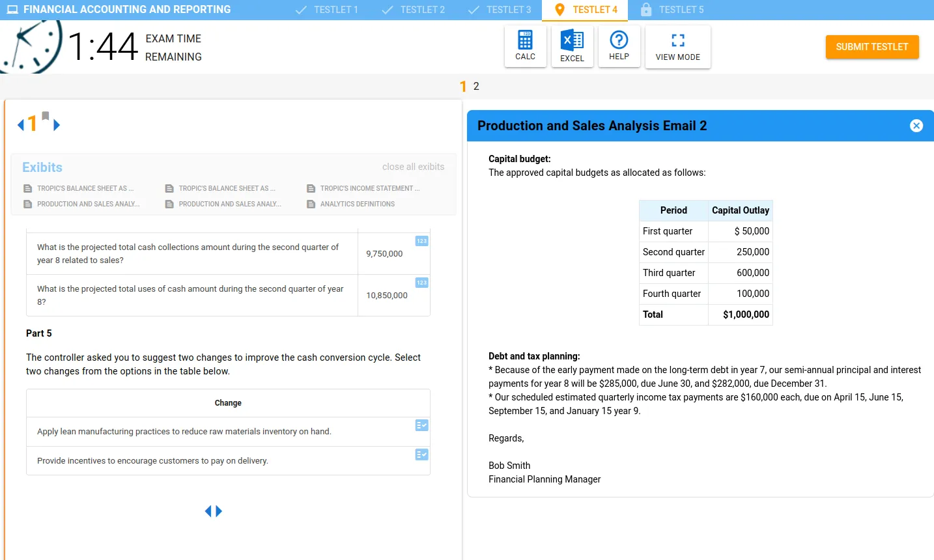Click the Exibits panel heading

(42, 167)
